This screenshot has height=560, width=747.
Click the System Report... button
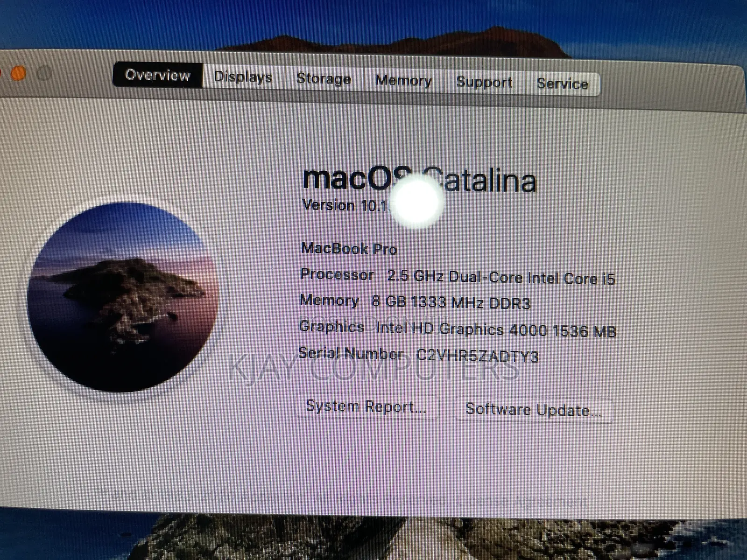coord(366,406)
